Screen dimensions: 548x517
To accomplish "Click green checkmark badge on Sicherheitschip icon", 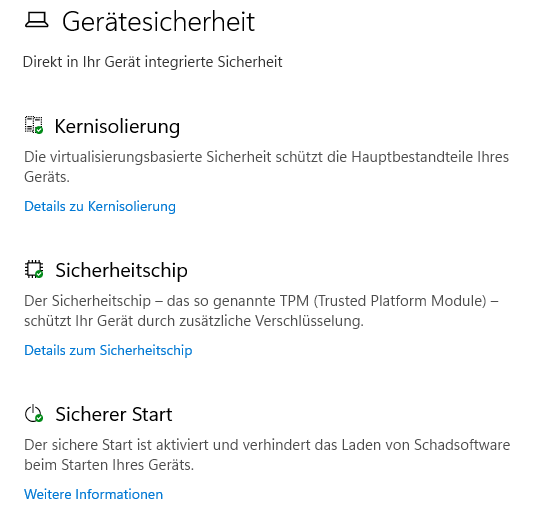I will pyautogui.click(x=39, y=274).
